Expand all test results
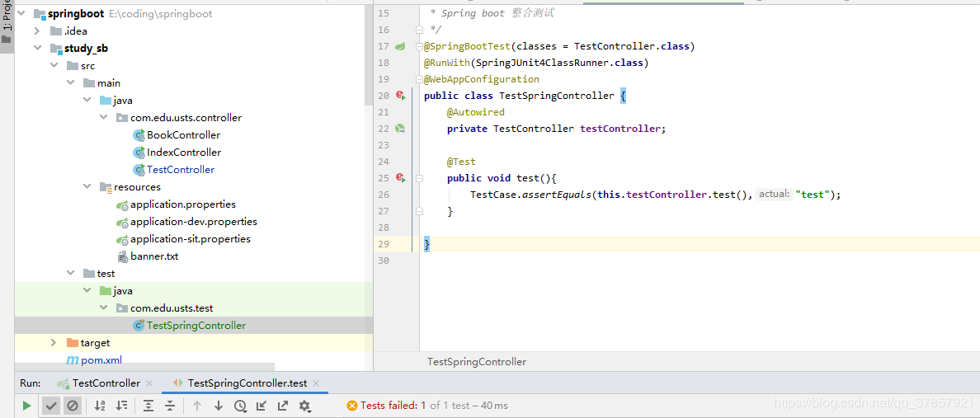This screenshot has height=418, width=980. 148,406
